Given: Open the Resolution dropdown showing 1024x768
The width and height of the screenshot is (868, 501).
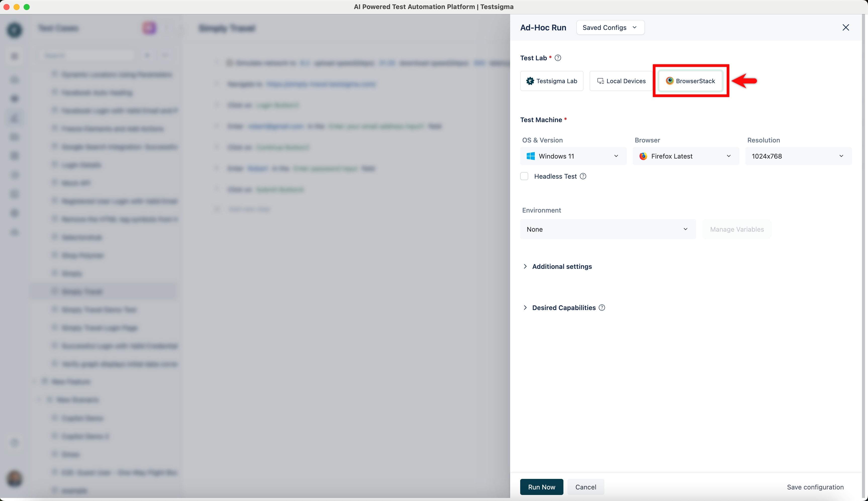Looking at the screenshot, I should pos(798,156).
